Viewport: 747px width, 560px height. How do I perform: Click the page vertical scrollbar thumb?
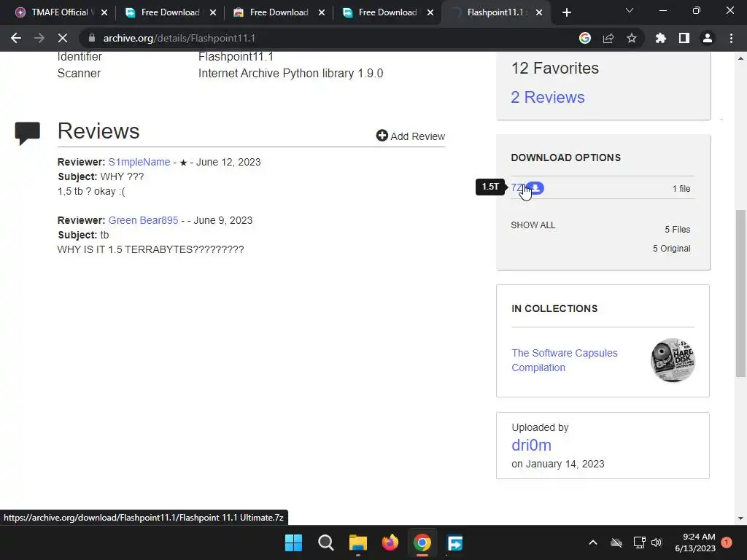tap(741, 293)
